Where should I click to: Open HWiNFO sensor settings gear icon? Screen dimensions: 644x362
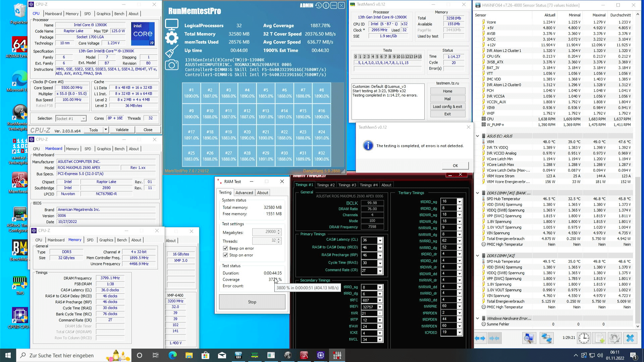tap(614, 338)
